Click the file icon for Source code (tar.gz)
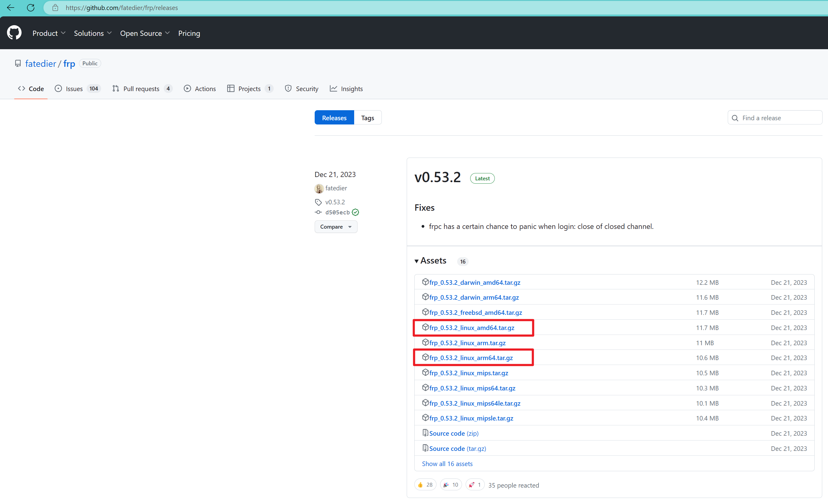Screen dimensions: 828x504 [x=425, y=448]
